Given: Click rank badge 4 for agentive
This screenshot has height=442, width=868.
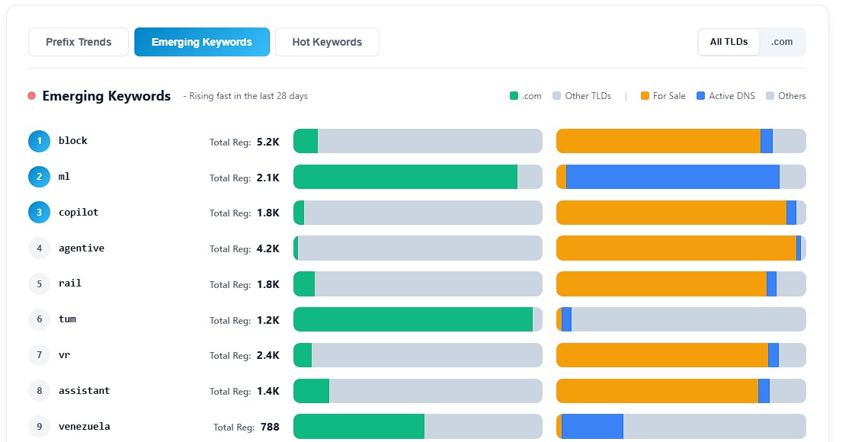Looking at the screenshot, I should pos(40,248).
